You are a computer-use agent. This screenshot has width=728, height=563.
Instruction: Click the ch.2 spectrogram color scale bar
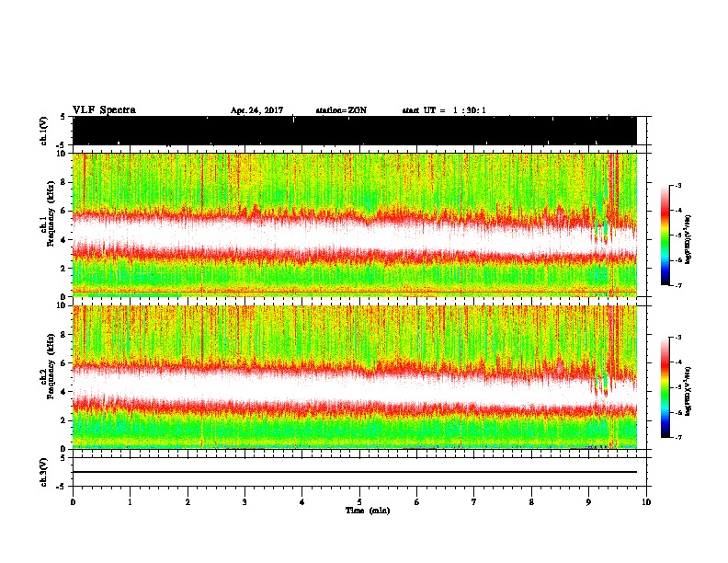(x=665, y=387)
